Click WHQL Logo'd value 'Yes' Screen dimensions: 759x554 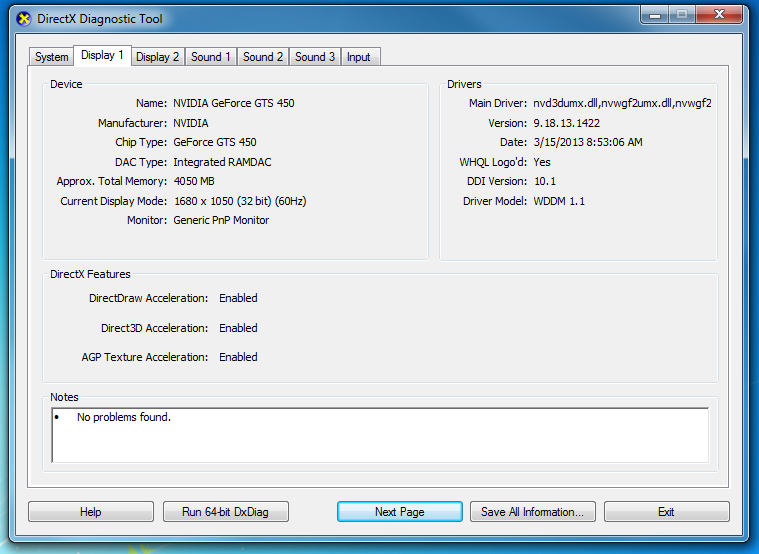[542, 162]
